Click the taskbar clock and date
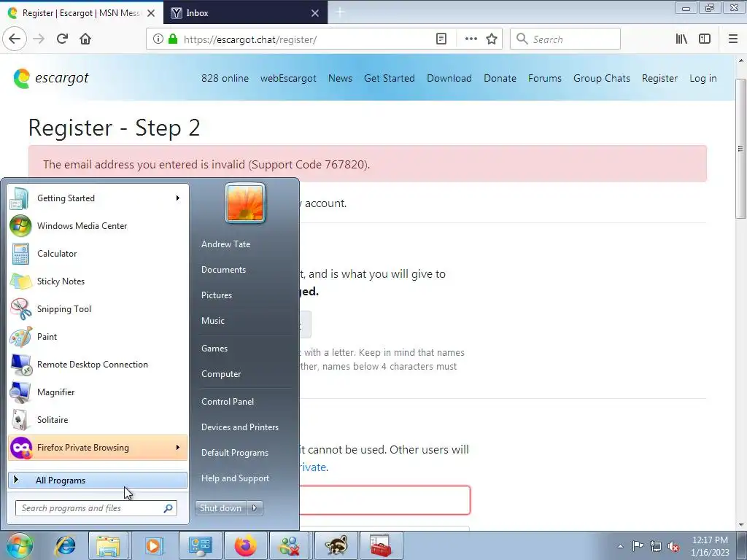The height and width of the screenshot is (560, 747). (x=710, y=546)
